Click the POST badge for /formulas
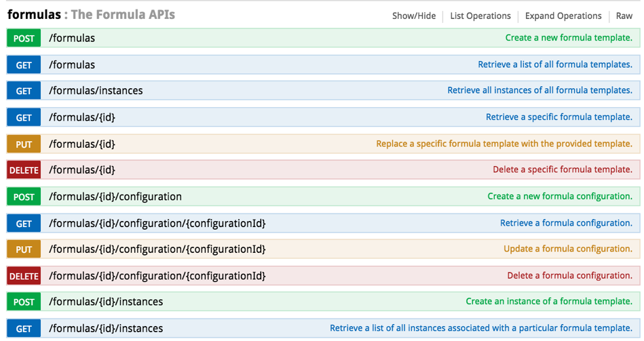Image resolution: width=644 pixels, height=341 pixels. (x=24, y=38)
